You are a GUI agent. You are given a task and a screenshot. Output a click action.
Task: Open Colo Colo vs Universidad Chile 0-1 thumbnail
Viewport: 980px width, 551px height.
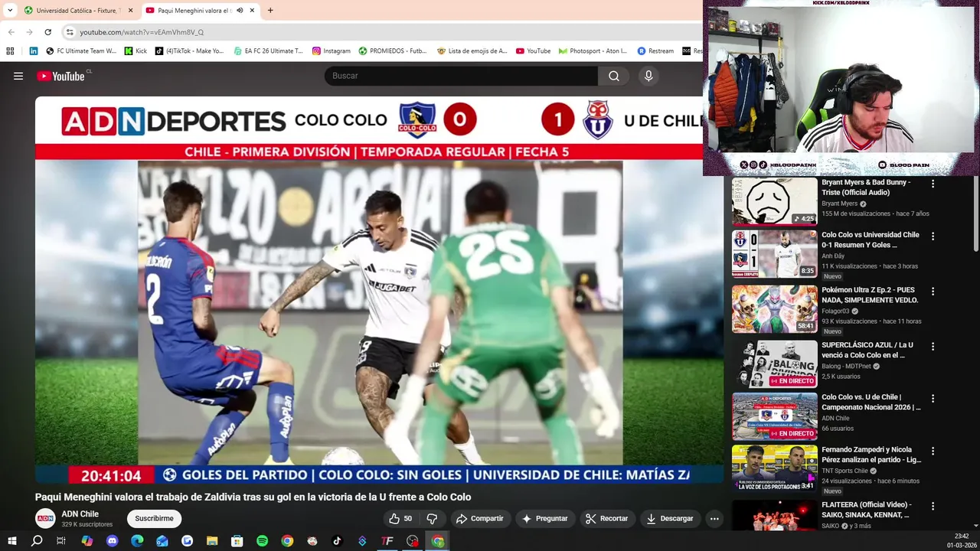pyautogui.click(x=774, y=254)
